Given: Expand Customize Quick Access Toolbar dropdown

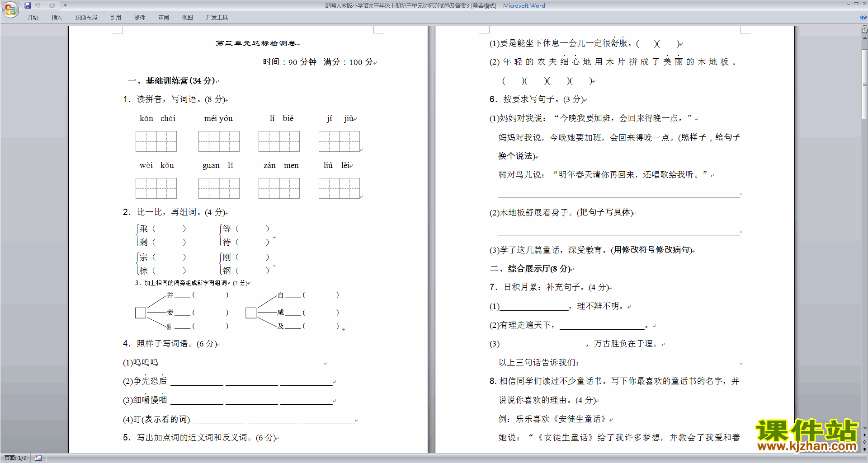Looking at the screenshot, I should tap(65, 5).
